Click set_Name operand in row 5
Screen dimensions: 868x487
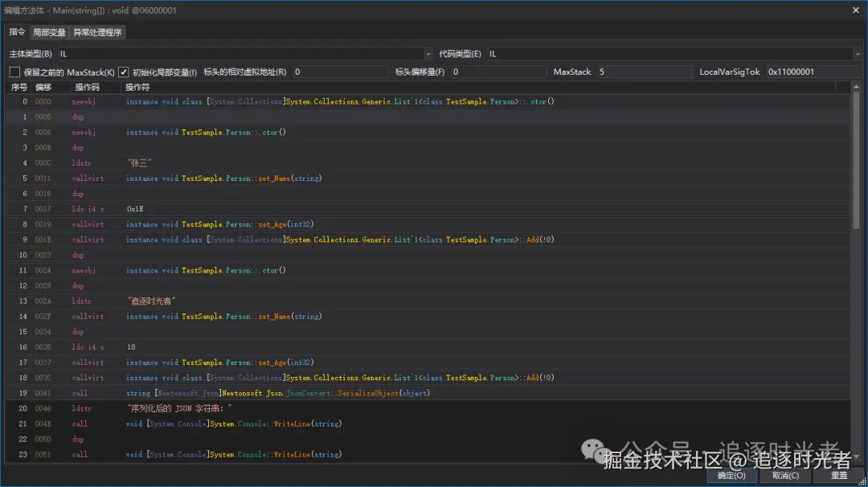pyautogui.click(x=223, y=178)
